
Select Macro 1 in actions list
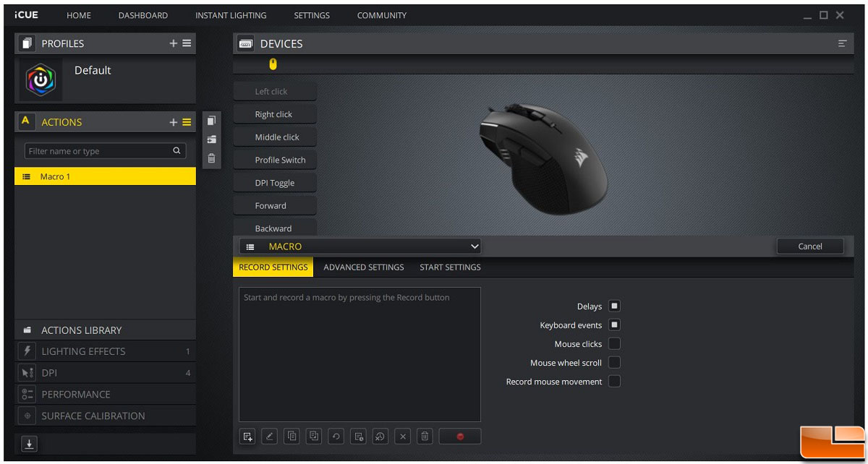click(x=105, y=176)
